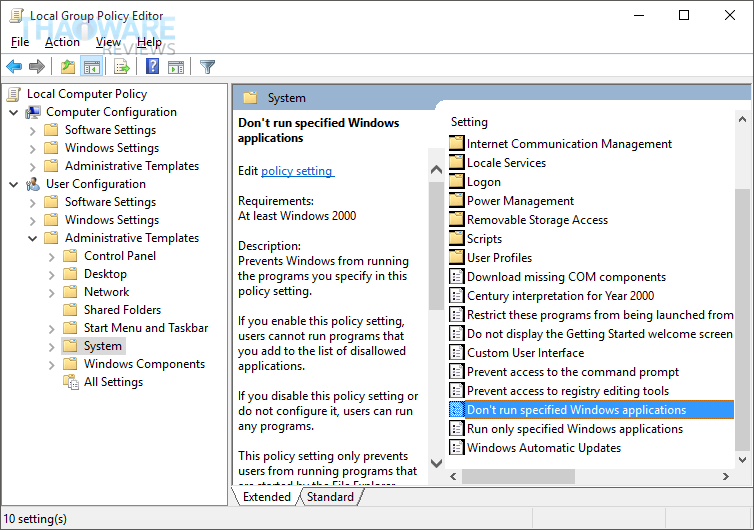Expand the Start Menu and Taskbar node
Screen dimensions: 754x530
click(52, 329)
